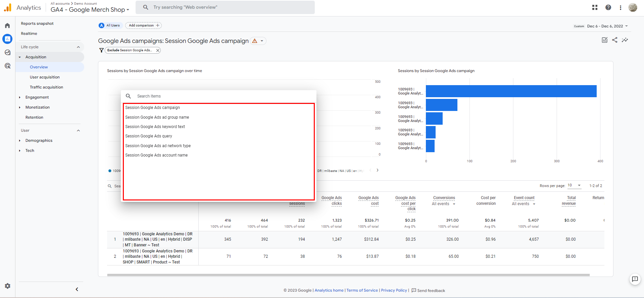Click the search magnifier in dimension popup

(x=128, y=96)
